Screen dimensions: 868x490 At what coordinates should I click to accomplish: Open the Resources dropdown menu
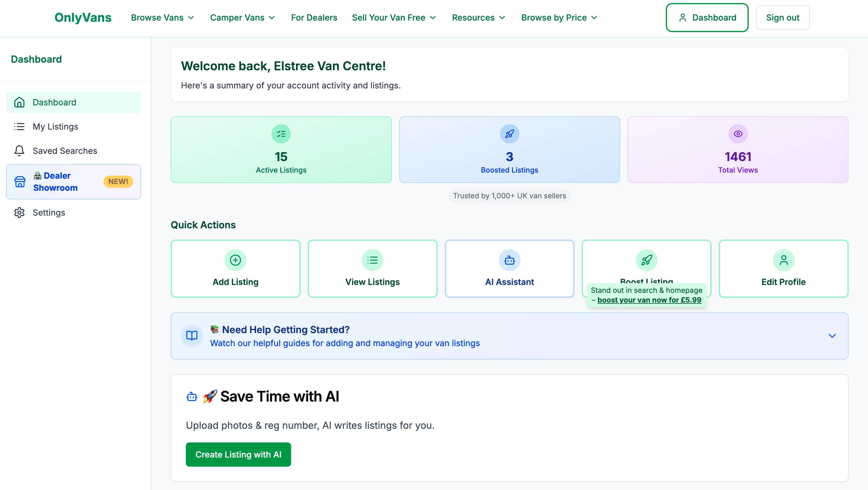pyautogui.click(x=478, y=18)
